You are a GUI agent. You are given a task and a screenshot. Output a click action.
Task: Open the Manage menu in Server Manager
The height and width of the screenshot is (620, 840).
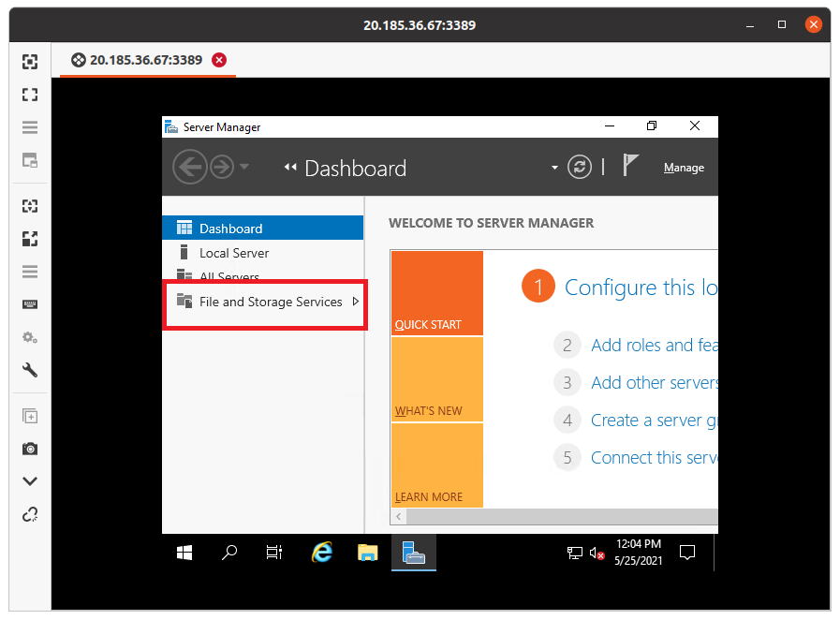pyautogui.click(x=684, y=167)
